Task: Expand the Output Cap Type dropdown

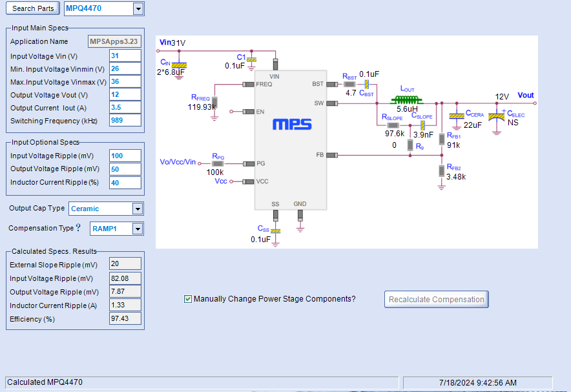Action: click(138, 209)
